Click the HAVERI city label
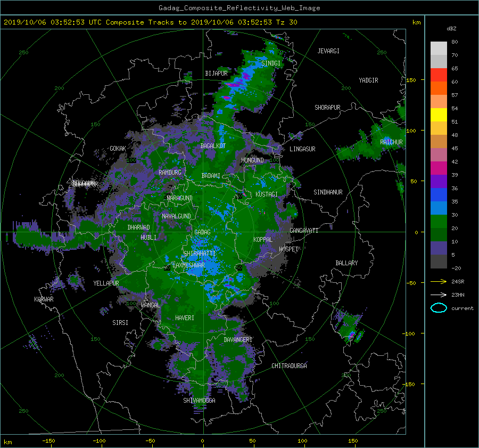Image resolution: width=479 pixels, height=448 pixels. click(x=185, y=319)
